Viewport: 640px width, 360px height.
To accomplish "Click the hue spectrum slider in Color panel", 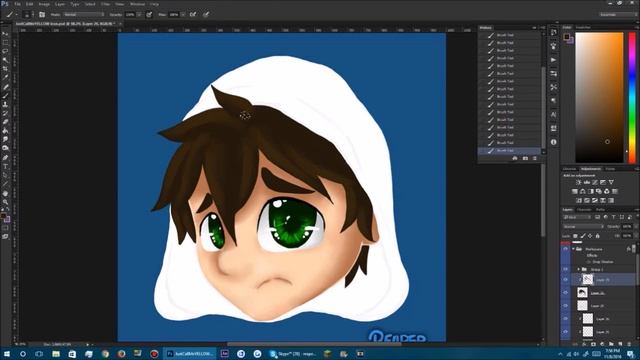I will 632,97.
